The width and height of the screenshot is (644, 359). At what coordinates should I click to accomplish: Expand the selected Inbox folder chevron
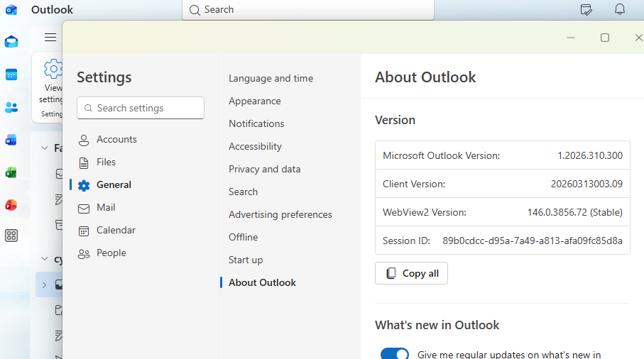44,285
